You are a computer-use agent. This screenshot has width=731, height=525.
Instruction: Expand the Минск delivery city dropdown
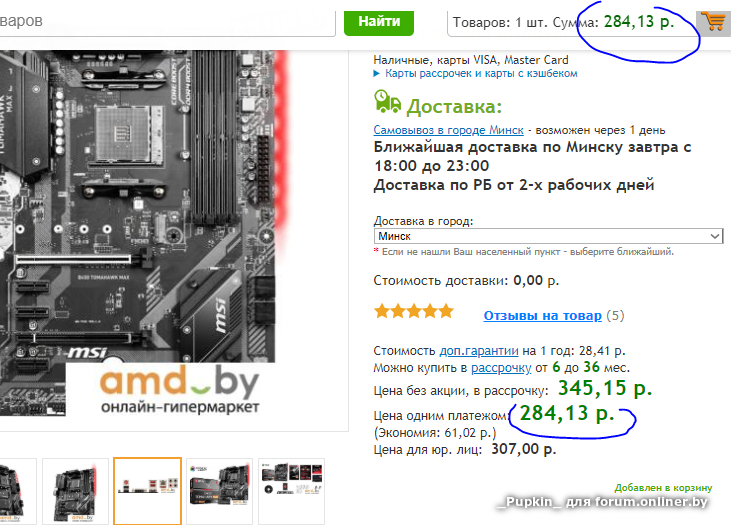click(x=548, y=236)
